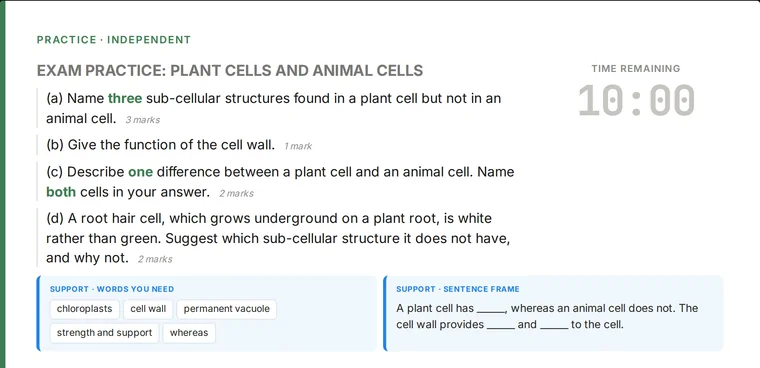Click the Support · Sentence Frame heading

tap(458, 289)
